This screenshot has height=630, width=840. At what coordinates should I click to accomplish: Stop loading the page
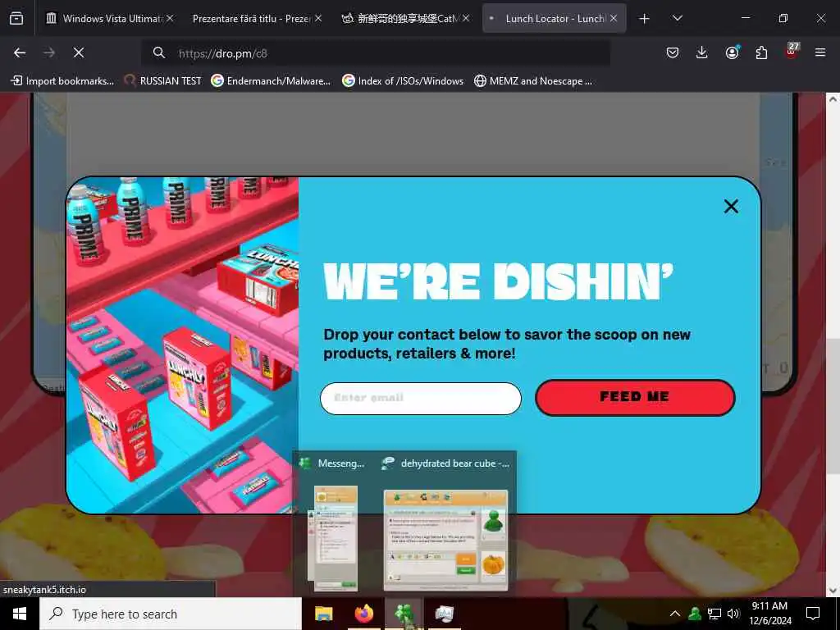[79, 52]
